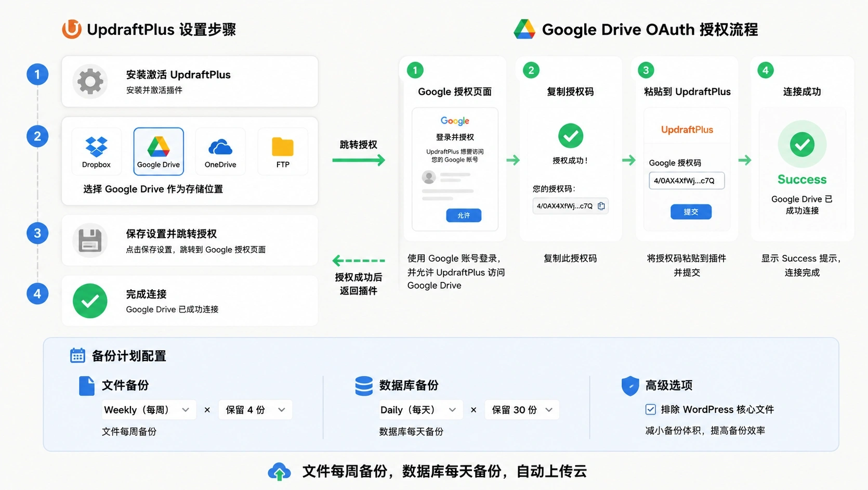The width and height of the screenshot is (868, 490).
Task: Click the 将授权码粘贴到插件并提交 caption
Action: click(687, 265)
